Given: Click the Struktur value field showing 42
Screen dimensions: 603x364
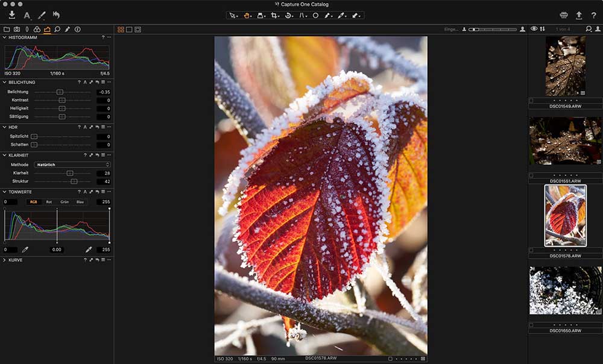Looking at the screenshot, I should [x=104, y=181].
